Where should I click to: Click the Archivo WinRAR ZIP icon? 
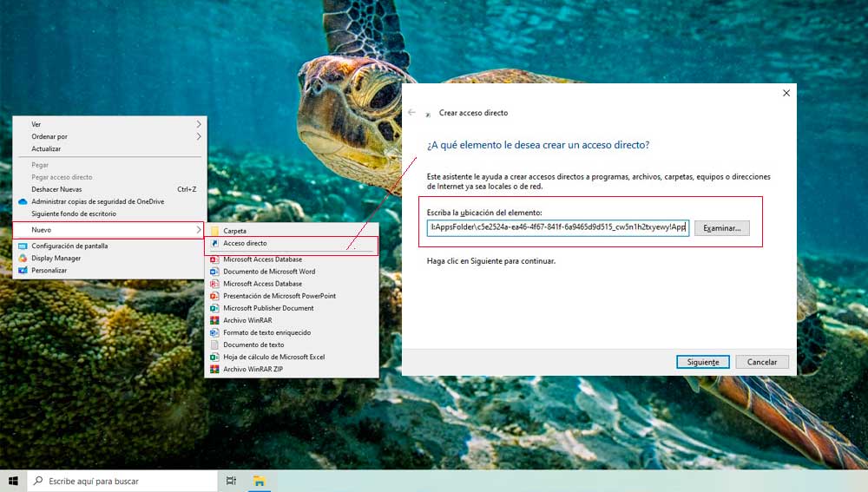click(214, 369)
